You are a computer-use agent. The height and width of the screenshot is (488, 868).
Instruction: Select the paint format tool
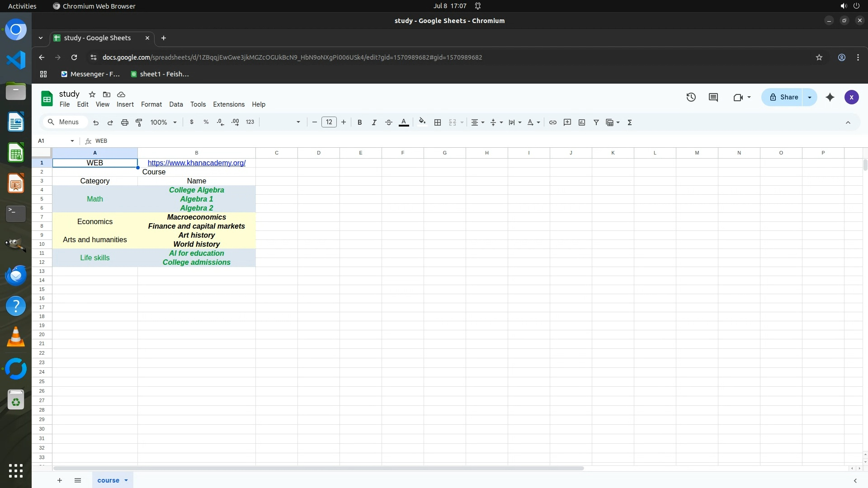139,122
